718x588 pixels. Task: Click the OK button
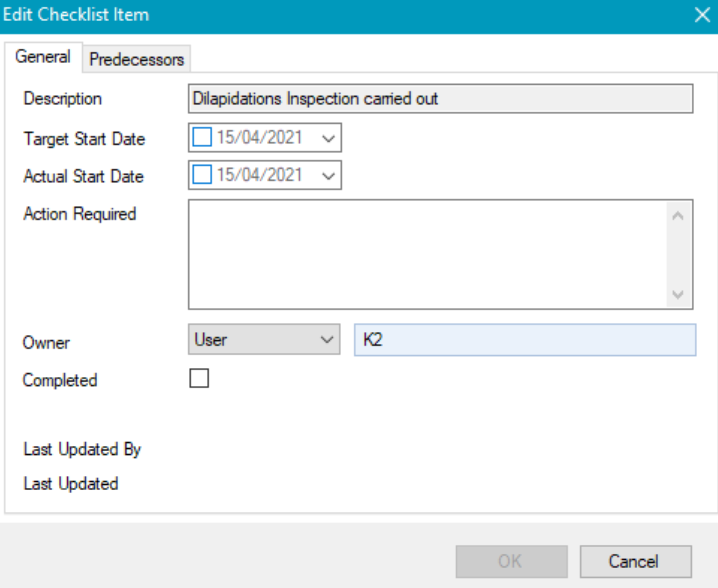coord(511,561)
